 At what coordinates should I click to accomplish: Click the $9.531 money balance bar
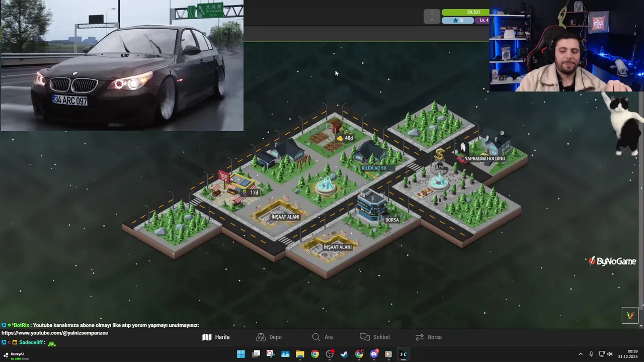465,12
